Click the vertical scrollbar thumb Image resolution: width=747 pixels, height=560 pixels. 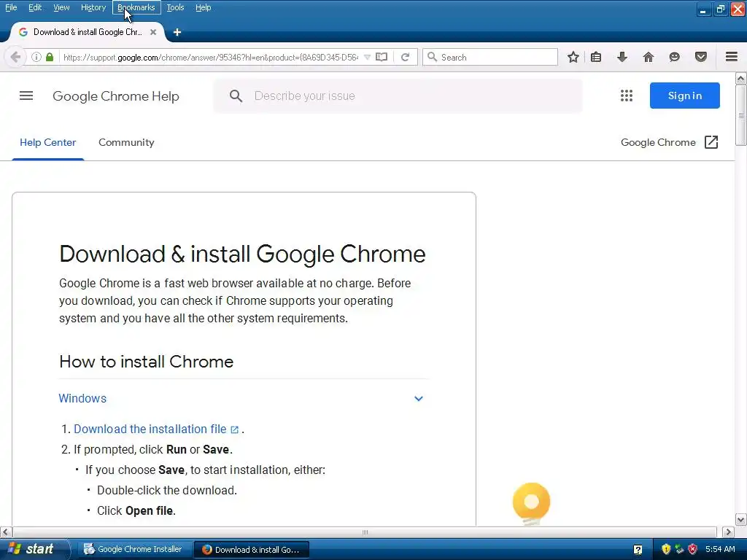tap(741, 114)
